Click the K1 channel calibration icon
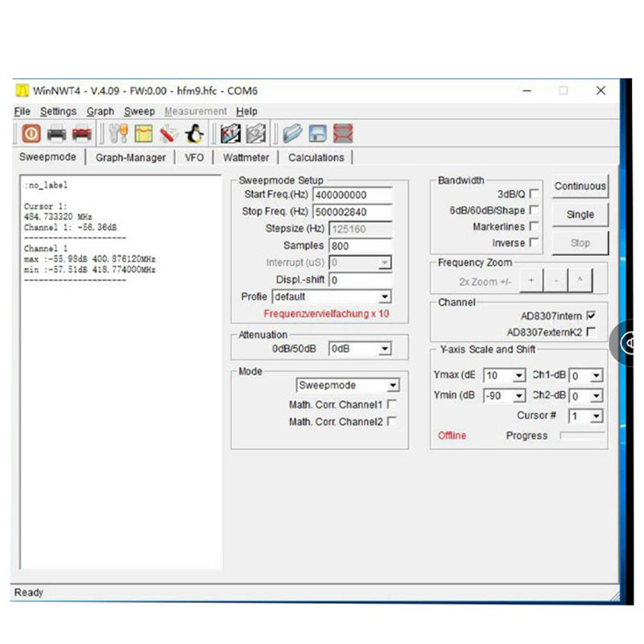 [231, 134]
